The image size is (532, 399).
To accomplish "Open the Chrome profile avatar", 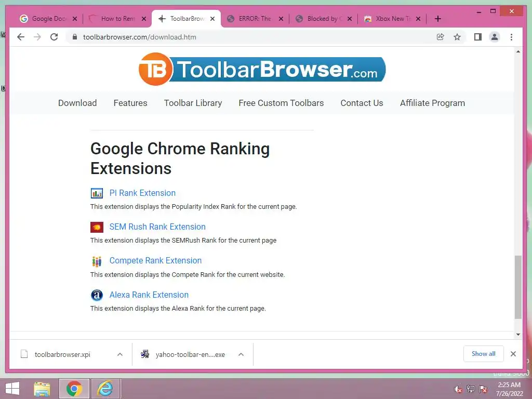I will point(495,37).
